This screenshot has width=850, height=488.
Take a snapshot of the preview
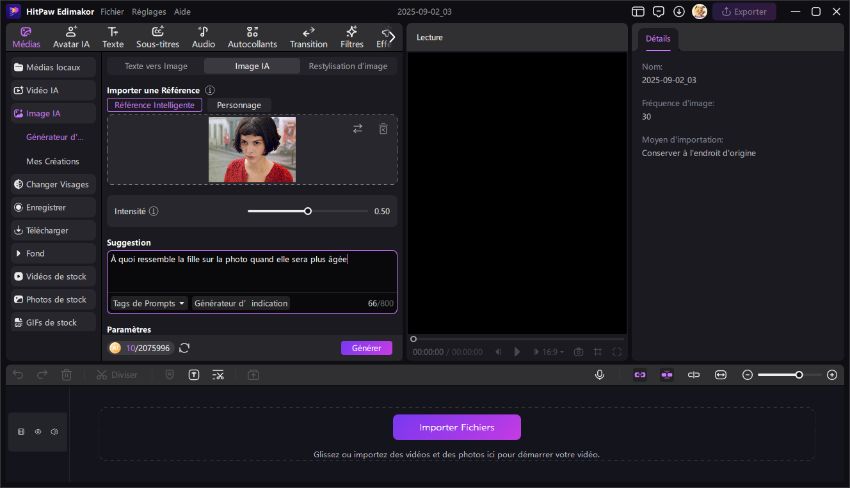point(578,352)
